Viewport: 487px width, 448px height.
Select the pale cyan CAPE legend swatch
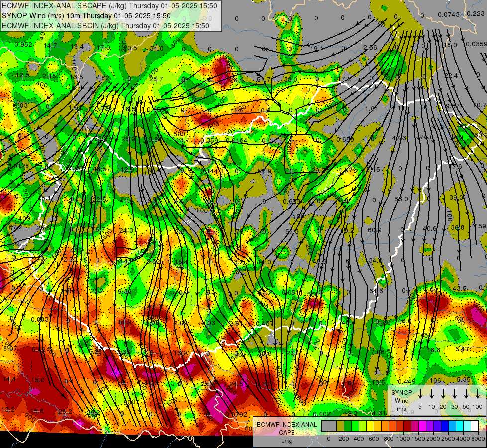pos(467,426)
